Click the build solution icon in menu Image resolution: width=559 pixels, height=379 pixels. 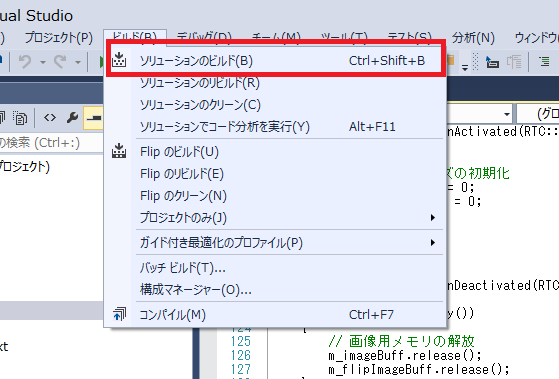pos(119,60)
